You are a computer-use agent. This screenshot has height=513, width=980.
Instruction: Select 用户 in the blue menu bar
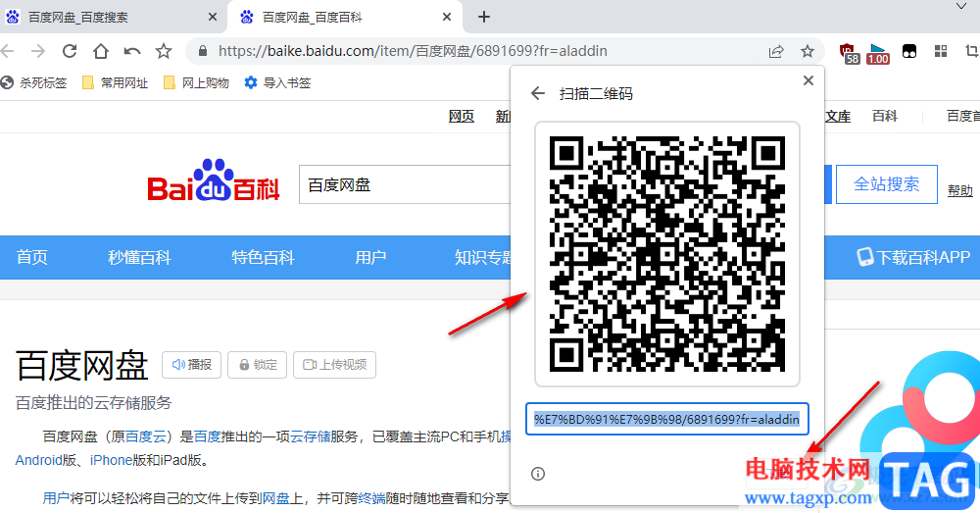tap(370, 257)
